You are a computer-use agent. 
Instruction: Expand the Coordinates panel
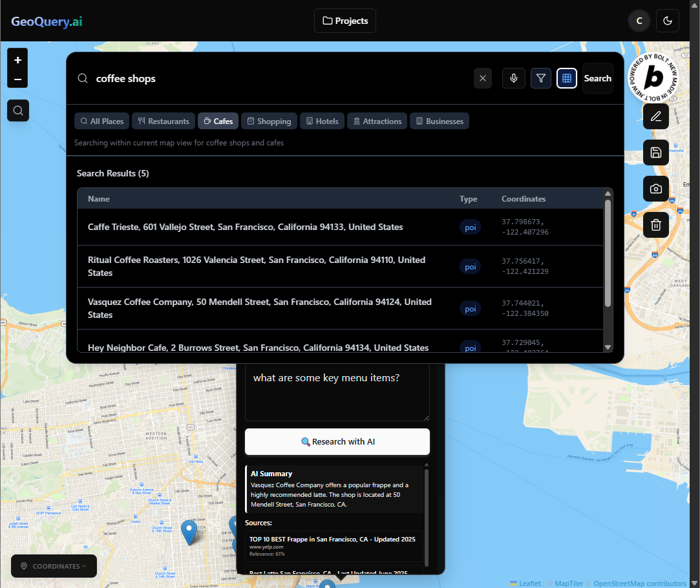54,566
